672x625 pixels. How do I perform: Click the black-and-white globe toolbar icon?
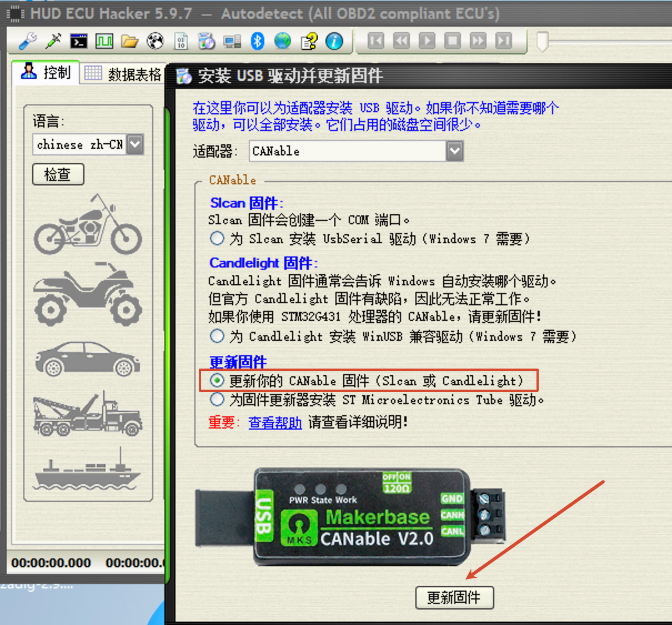coord(156,41)
